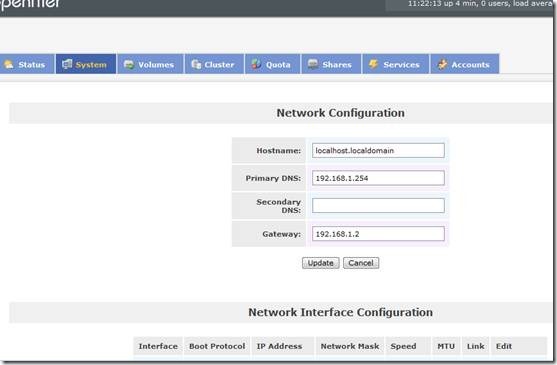
Task: Open the Quota tab label
Action: click(278, 65)
